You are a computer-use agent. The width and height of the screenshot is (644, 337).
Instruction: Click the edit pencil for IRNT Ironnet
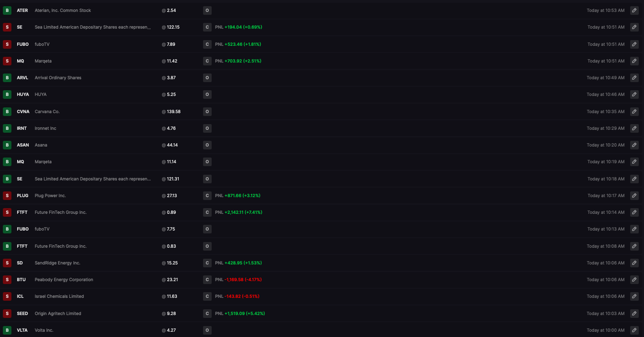(634, 128)
